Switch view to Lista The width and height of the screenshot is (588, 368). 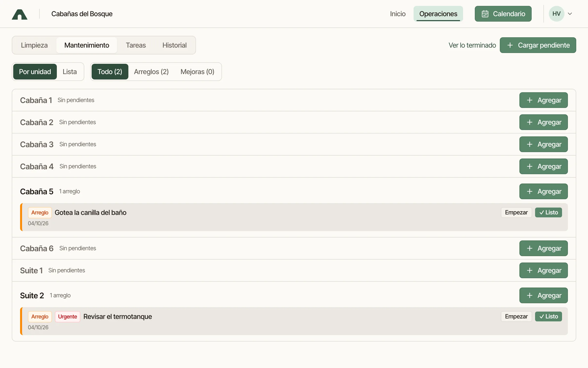pos(70,72)
